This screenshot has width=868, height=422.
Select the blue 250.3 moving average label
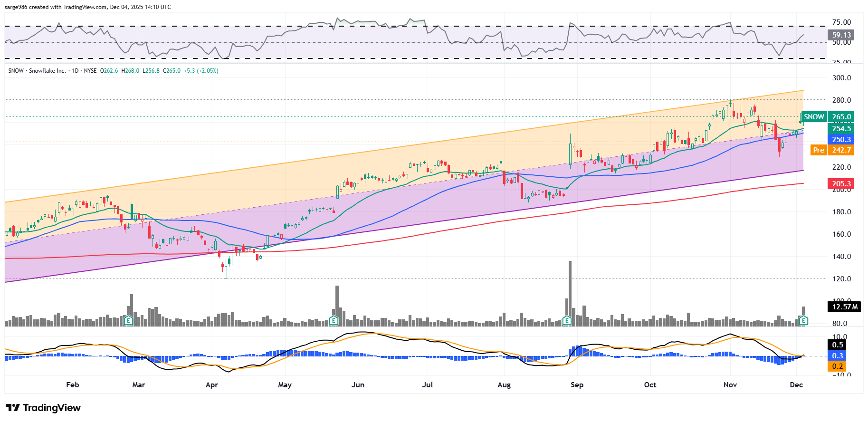tap(841, 140)
